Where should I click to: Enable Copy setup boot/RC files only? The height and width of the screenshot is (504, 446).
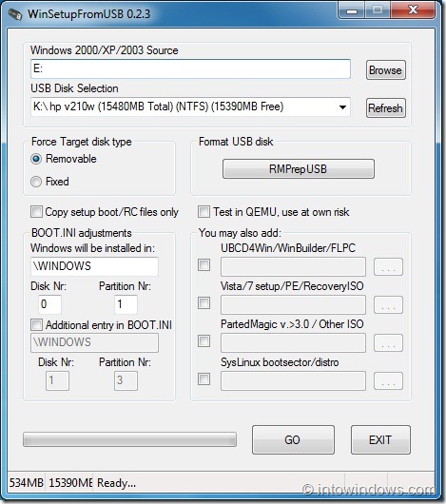36,212
